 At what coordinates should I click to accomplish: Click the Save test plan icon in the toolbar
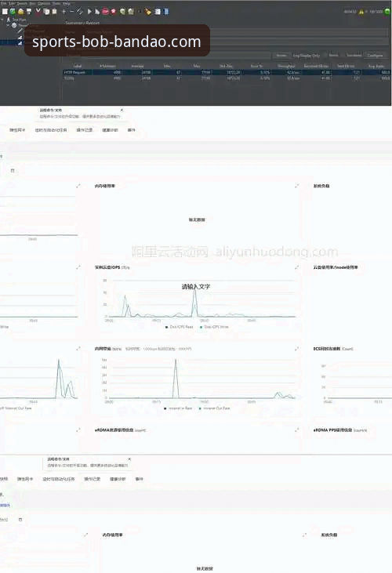tap(29, 12)
